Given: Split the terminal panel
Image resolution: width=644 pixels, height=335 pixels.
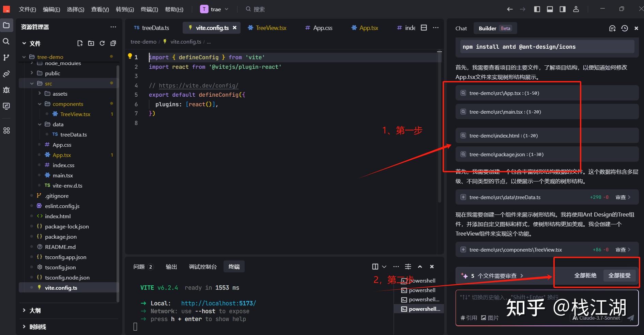Looking at the screenshot, I should click(x=375, y=267).
